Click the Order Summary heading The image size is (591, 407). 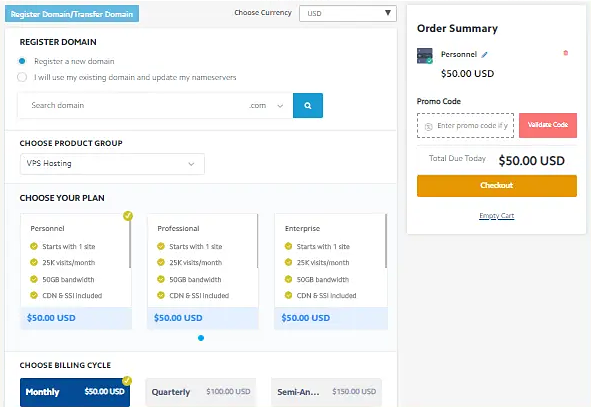(457, 29)
